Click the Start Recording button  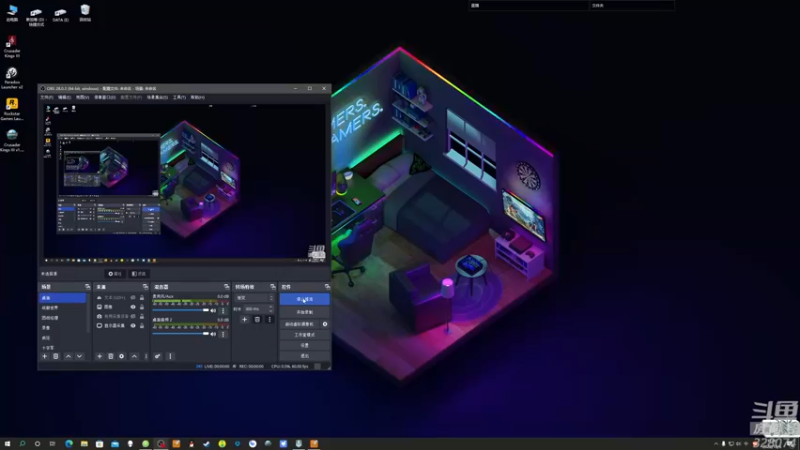[305, 312]
